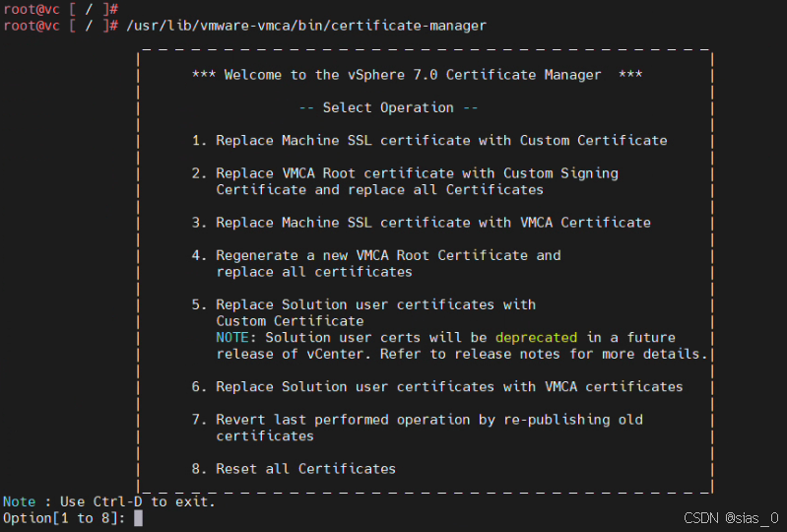Click the "Custom Certificate" line under option 5

click(291, 321)
